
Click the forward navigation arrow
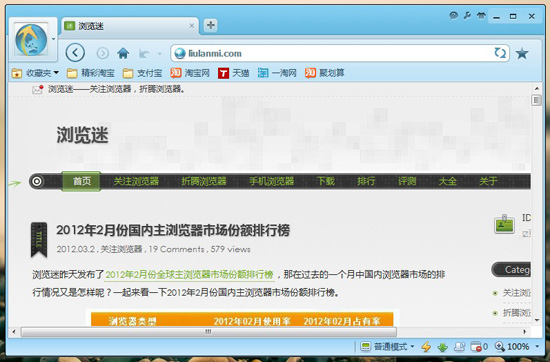tap(103, 53)
